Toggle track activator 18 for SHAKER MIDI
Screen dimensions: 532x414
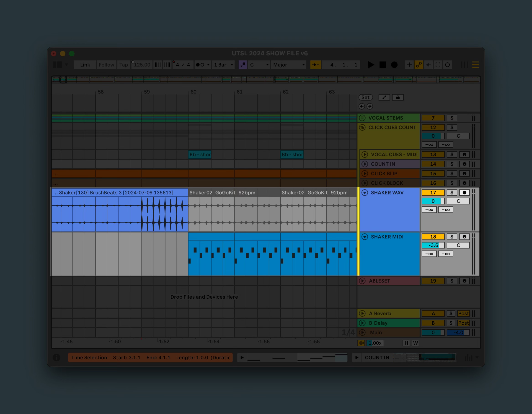(x=433, y=237)
